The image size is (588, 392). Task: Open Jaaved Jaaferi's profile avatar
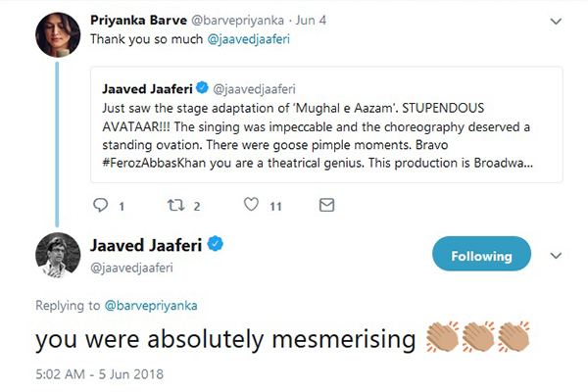pos(58,255)
